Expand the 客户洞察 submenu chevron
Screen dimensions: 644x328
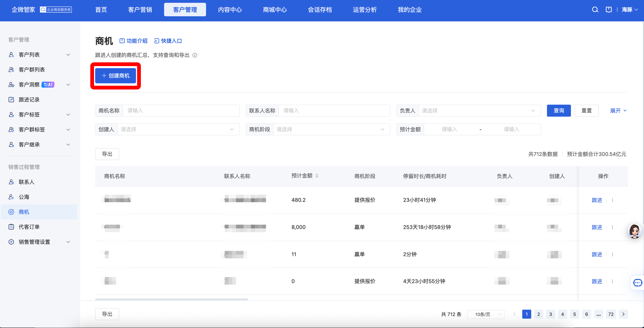tap(68, 85)
